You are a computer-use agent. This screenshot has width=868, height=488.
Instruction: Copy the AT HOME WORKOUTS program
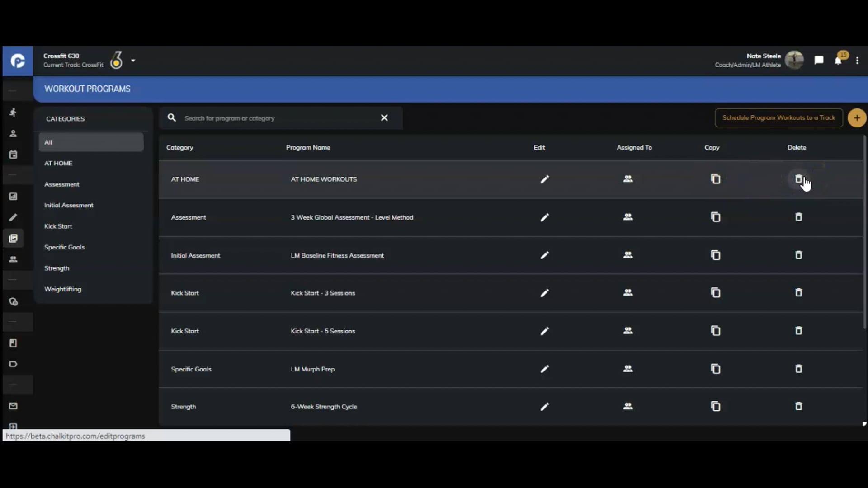tap(716, 179)
